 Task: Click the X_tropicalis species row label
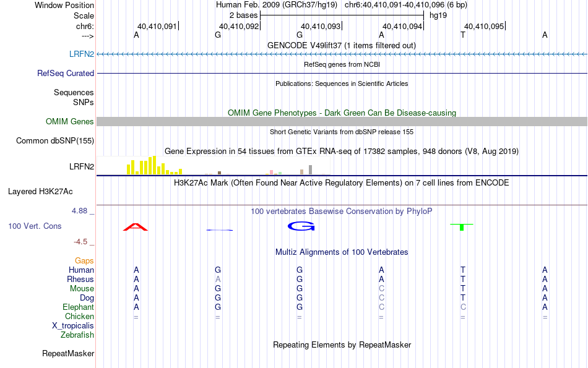click(73, 326)
